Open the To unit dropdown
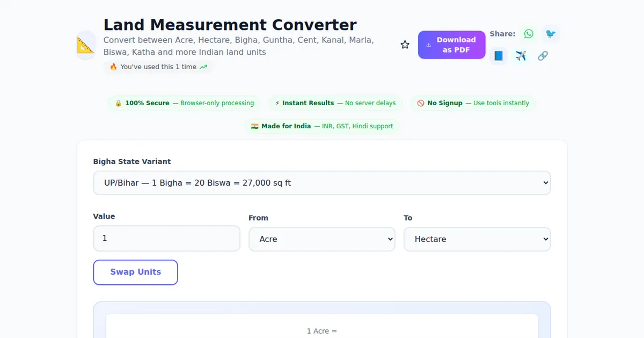Image resolution: width=644 pixels, height=338 pixels. (477, 239)
